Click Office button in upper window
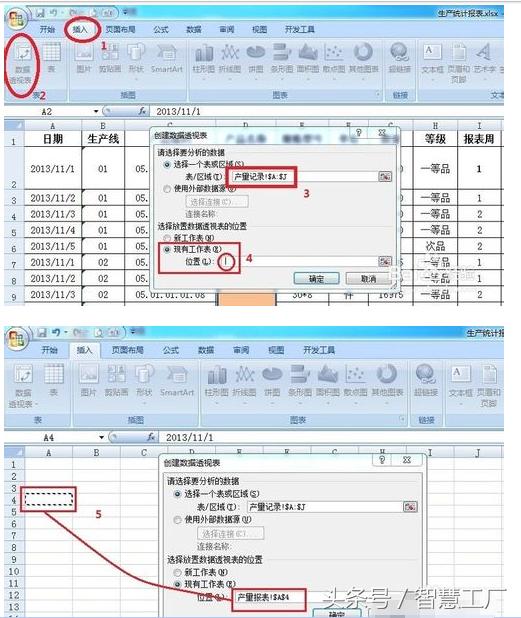Screen dimensions: 521x618 17,19
